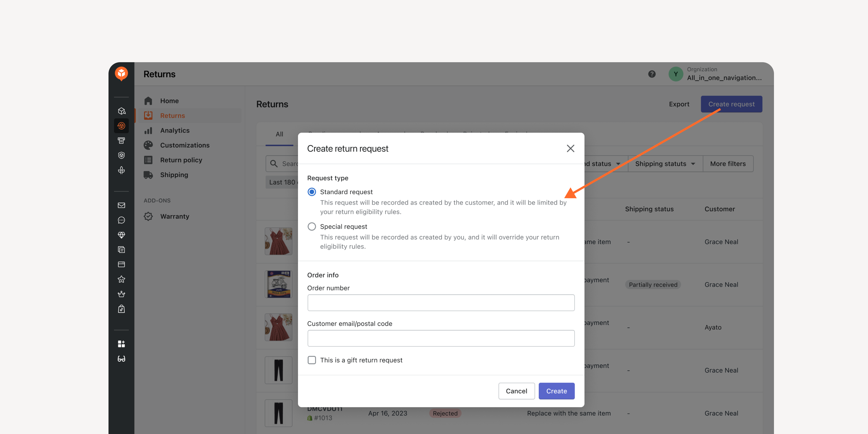Click the search magnifier icon in returns list
The height and width of the screenshot is (434, 868).
pyautogui.click(x=274, y=164)
